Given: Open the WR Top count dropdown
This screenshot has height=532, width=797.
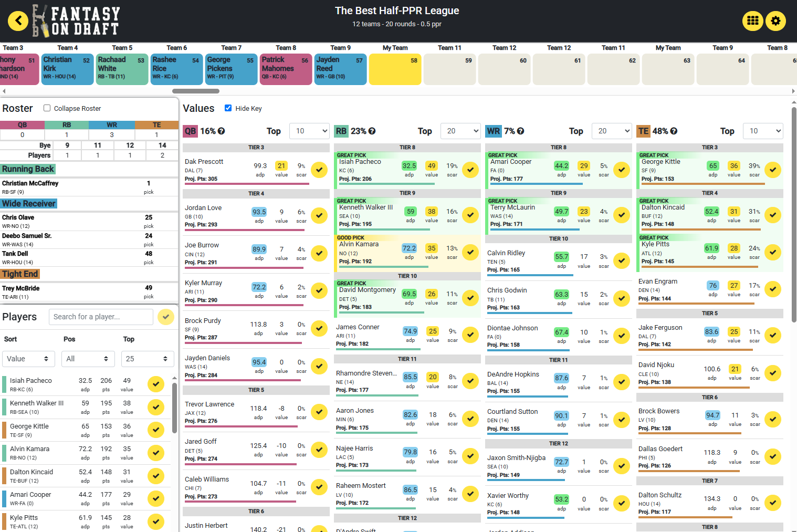Looking at the screenshot, I should [x=612, y=131].
